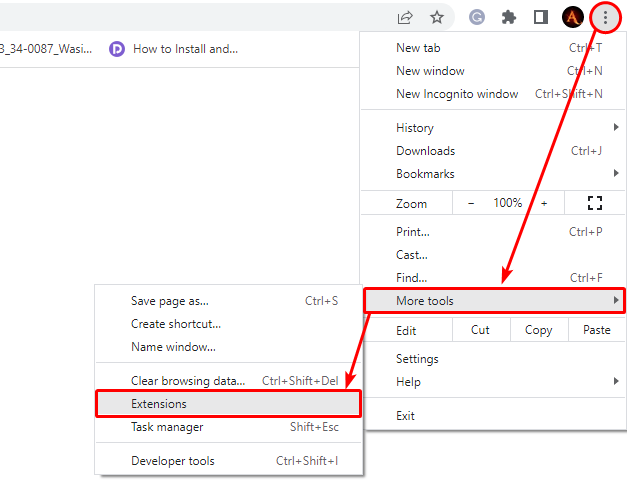Bookmark this page with the star icon
This screenshot has height=489, width=627.
pos(437,17)
